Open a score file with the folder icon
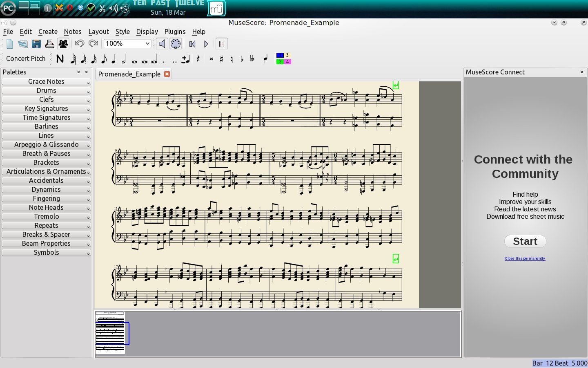Image resolution: width=588 pixels, height=368 pixels. coord(23,44)
